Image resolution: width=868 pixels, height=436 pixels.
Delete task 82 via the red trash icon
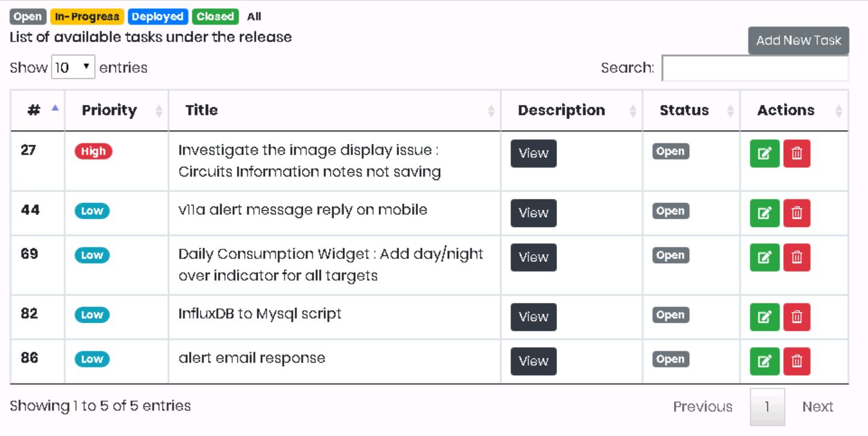click(796, 317)
